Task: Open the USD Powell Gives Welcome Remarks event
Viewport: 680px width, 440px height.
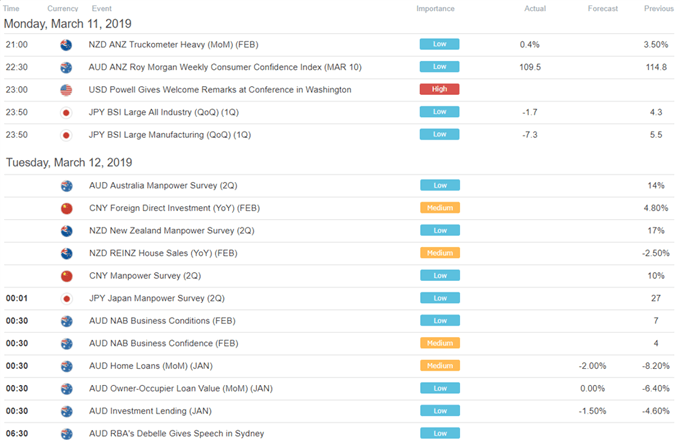Action: [220, 90]
